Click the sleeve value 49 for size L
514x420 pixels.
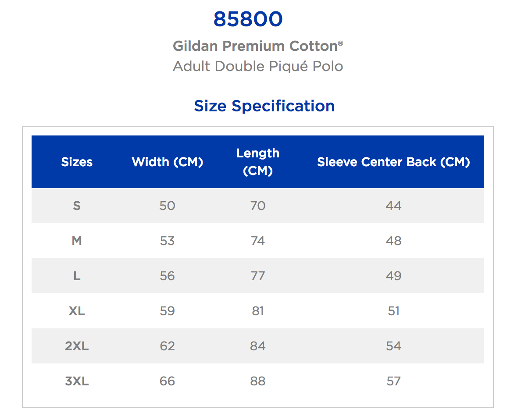coord(393,276)
